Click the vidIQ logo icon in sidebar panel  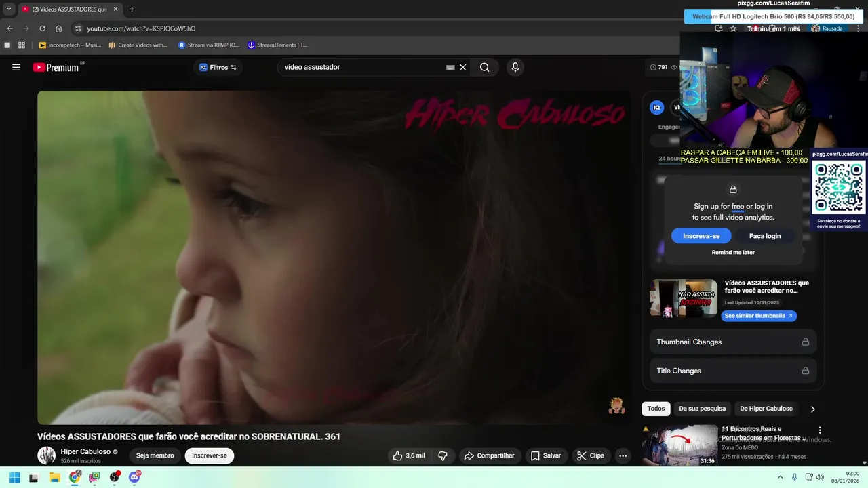click(656, 107)
